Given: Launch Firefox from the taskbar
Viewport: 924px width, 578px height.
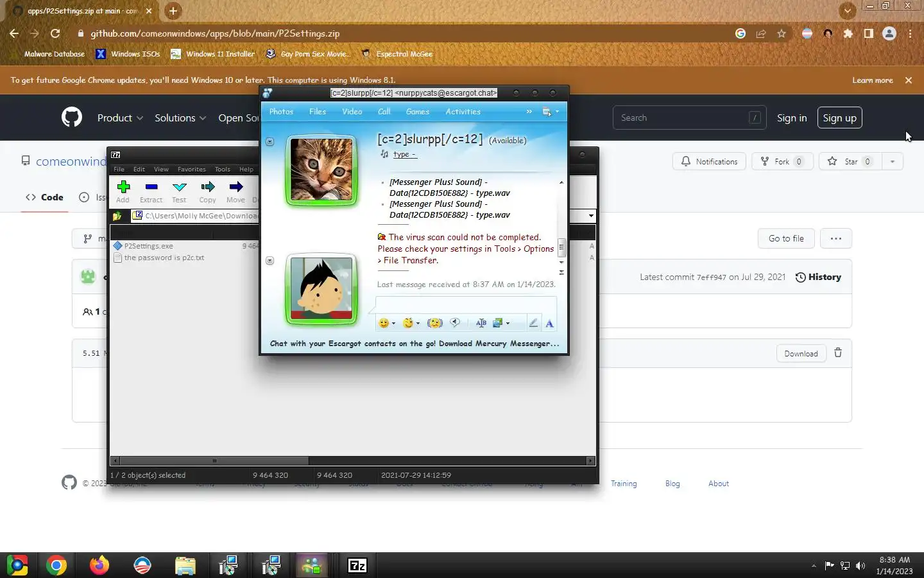Looking at the screenshot, I should 99,565.
